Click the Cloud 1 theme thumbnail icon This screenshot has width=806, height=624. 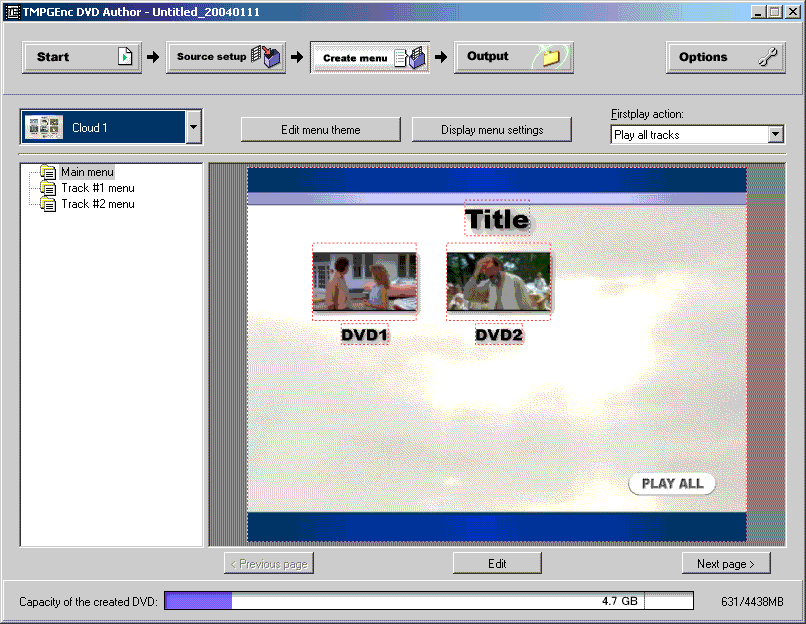tap(44, 127)
